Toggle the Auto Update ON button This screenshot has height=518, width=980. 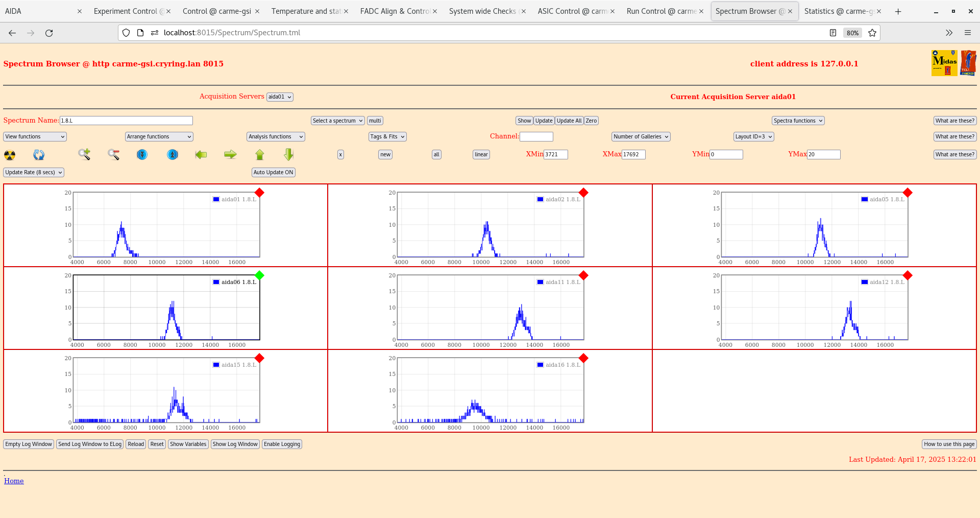273,172
